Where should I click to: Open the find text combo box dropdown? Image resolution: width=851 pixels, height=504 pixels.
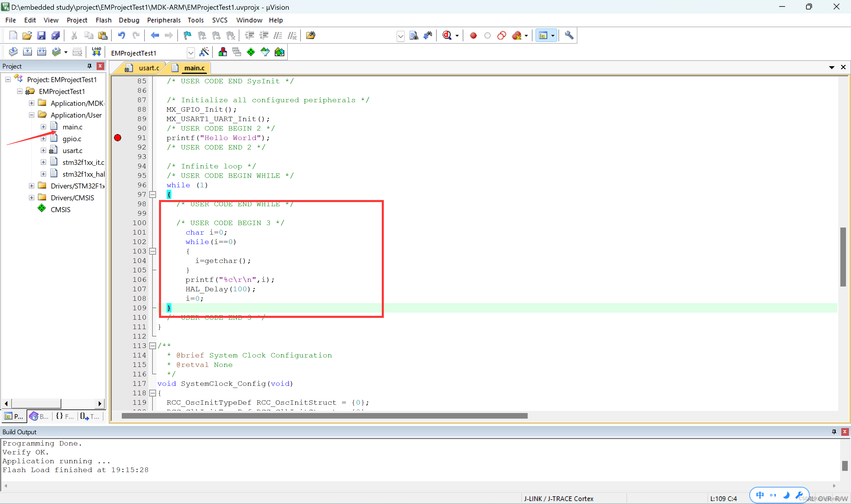[x=400, y=36]
